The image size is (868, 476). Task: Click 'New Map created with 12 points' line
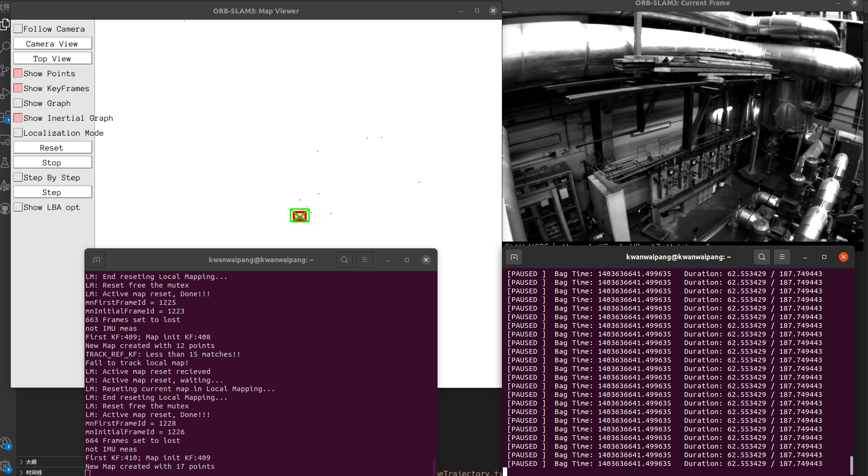[x=150, y=346]
